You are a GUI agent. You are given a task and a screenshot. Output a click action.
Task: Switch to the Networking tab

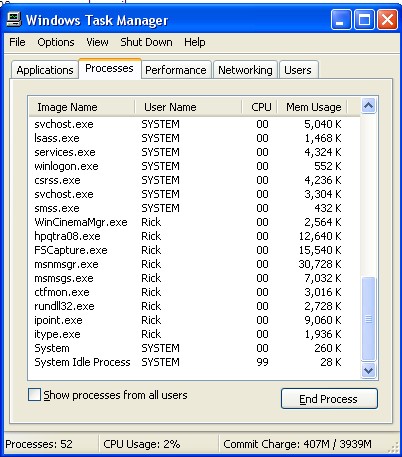pos(245,70)
